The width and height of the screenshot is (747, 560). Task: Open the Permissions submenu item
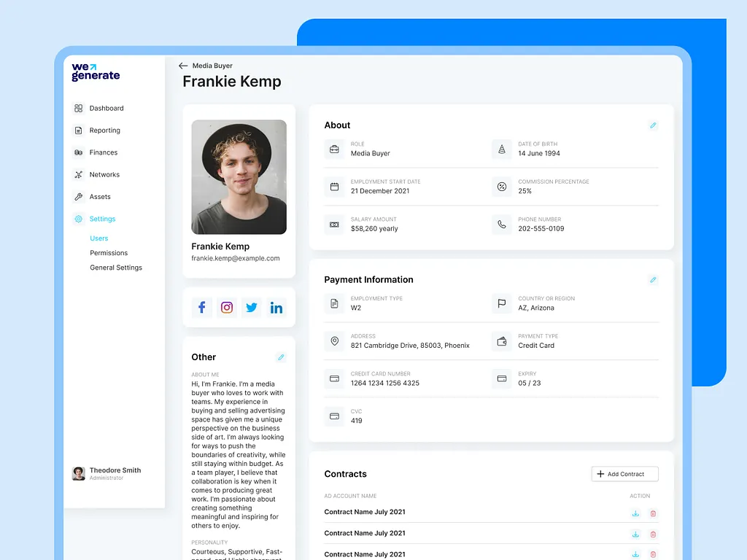[x=109, y=253]
